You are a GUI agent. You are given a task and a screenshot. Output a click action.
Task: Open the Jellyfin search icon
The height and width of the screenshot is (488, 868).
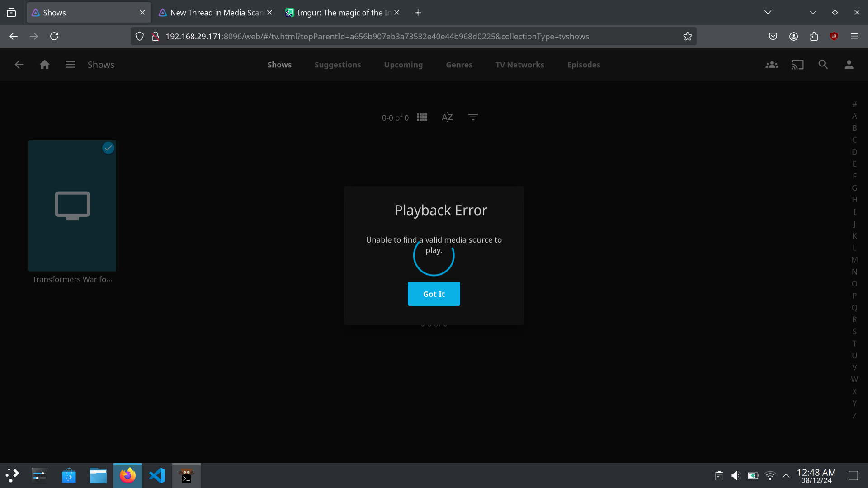click(x=823, y=65)
